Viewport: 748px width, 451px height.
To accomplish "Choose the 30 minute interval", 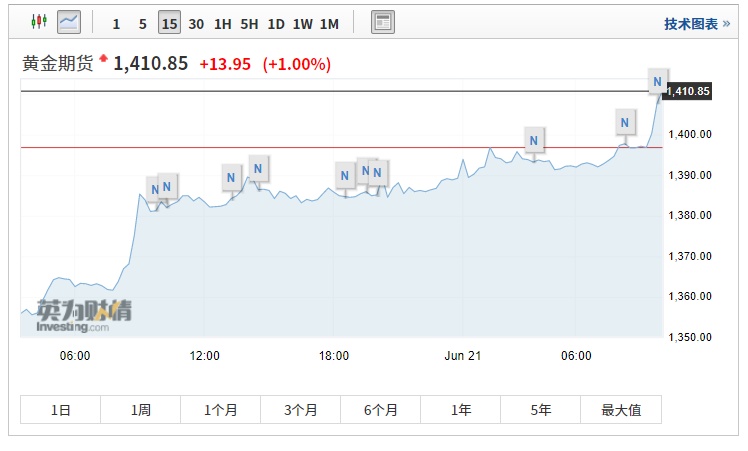I will (196, 23).
